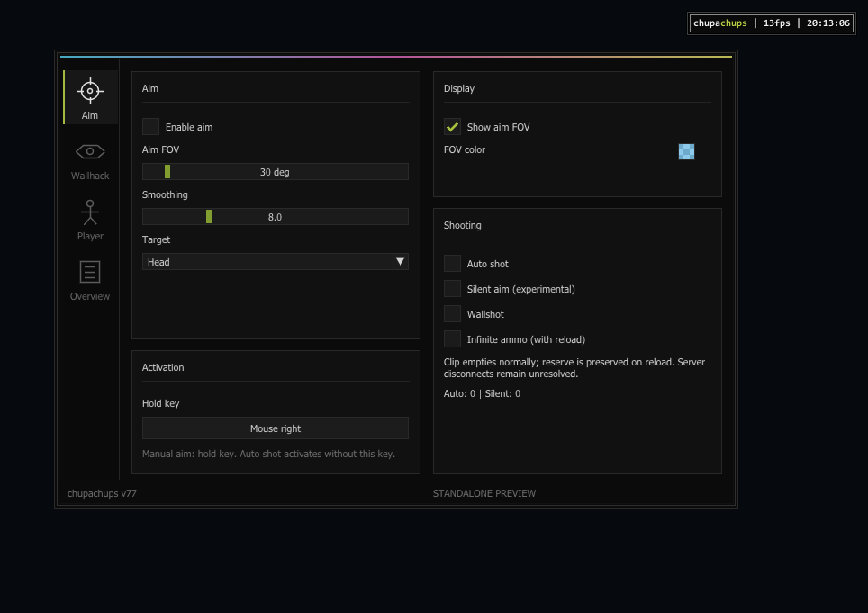Viewport: 868px width, 613px height.
Task: Click the 30 deg slider value
Action: pos(275,172)
